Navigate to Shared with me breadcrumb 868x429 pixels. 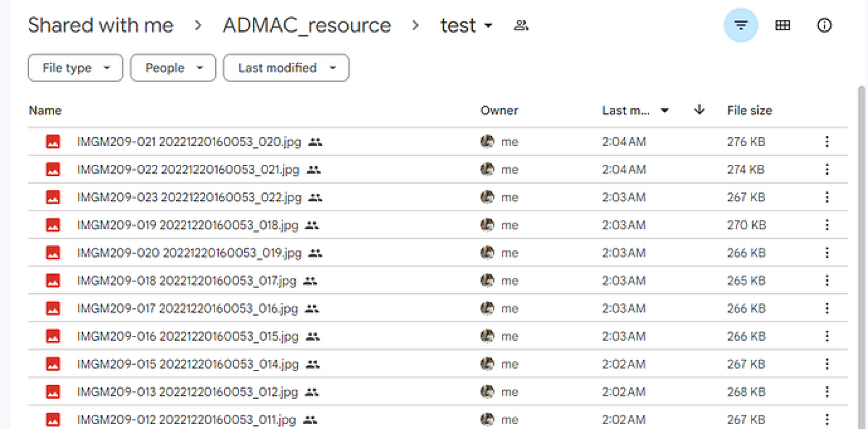(100, 25)
